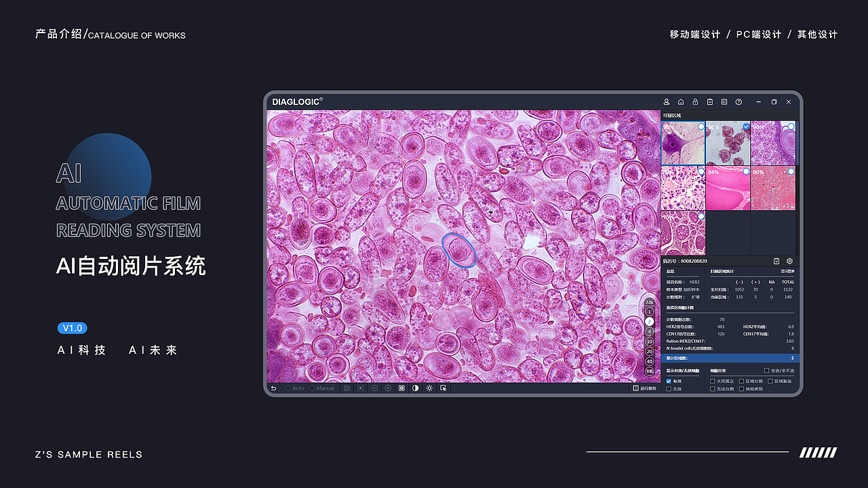Viewport: 868px width, 488px height.
Task: Select the 98% suspicious region thumbnail
Action: (x=683, y=143)
